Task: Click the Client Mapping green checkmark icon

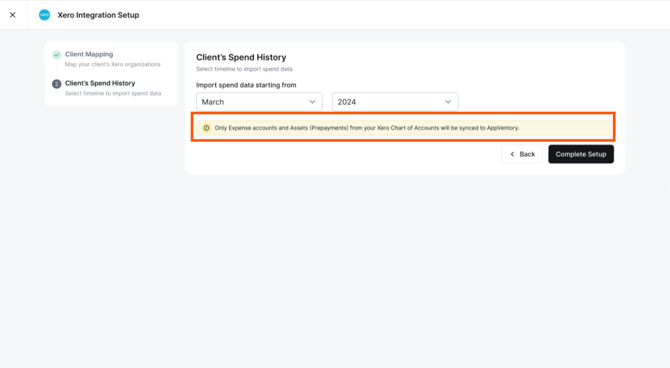Action: tap(56, 55)
